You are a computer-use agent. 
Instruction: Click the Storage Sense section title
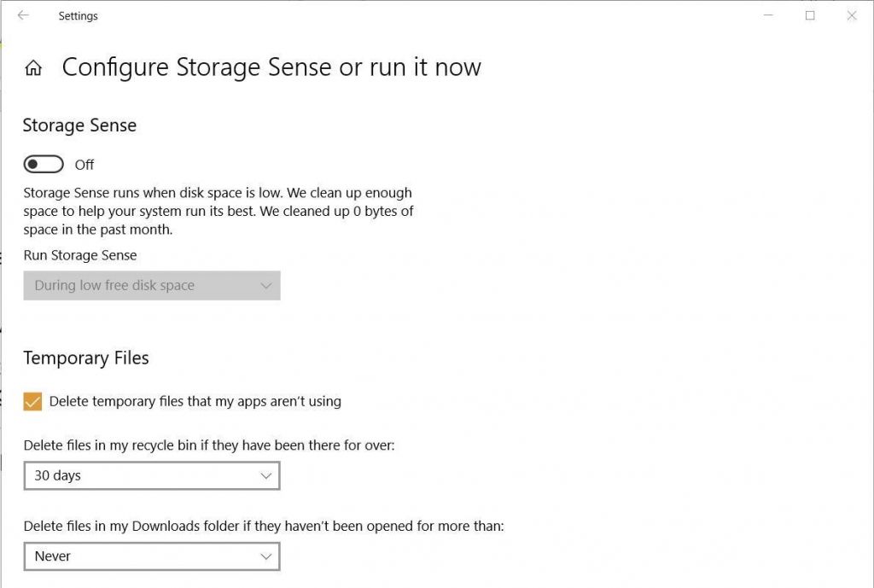pos(79,125)
